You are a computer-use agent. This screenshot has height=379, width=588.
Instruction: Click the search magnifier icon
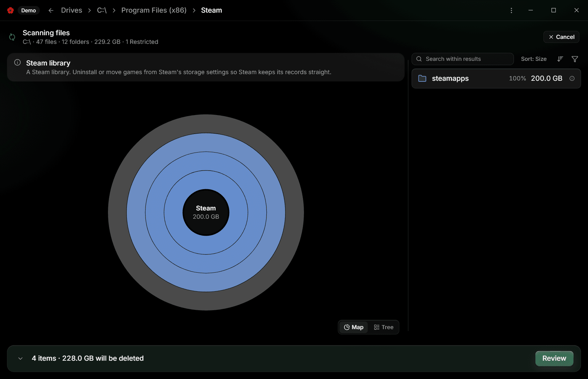tap(419, 59)
